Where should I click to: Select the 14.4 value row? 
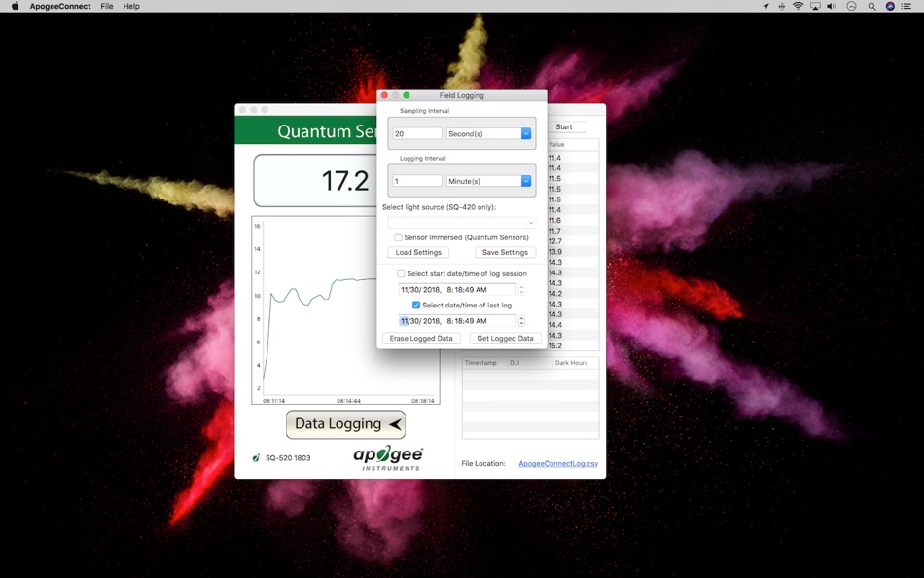point(573,325)
